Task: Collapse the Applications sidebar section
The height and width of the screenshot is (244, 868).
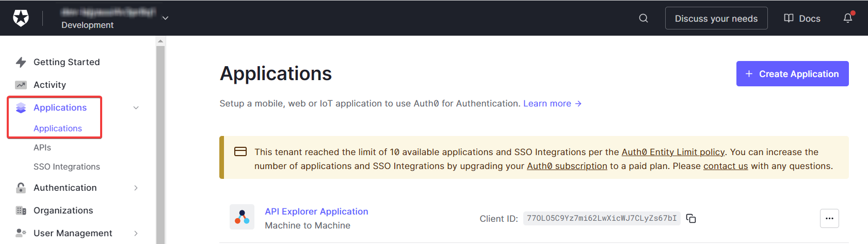Action: click(136, 108)
